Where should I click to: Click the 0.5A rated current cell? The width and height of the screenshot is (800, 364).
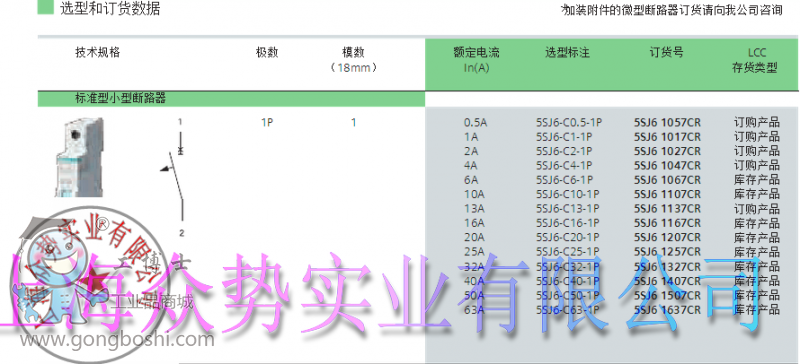[476, 123]
